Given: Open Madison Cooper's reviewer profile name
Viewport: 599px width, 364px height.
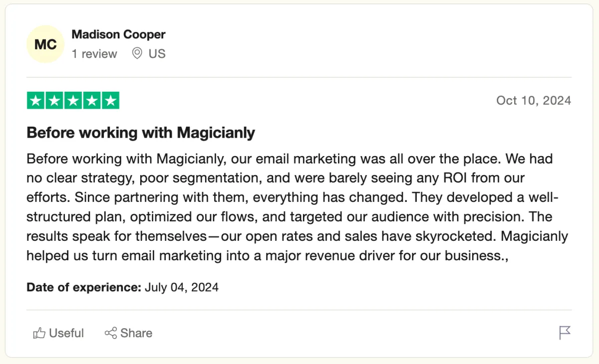Looking at the screenshot, I should tap(118, 34).
